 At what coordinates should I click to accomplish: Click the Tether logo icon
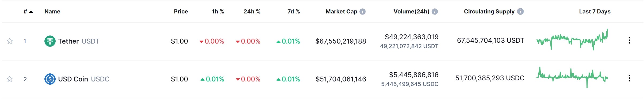[x=50, y=41]
